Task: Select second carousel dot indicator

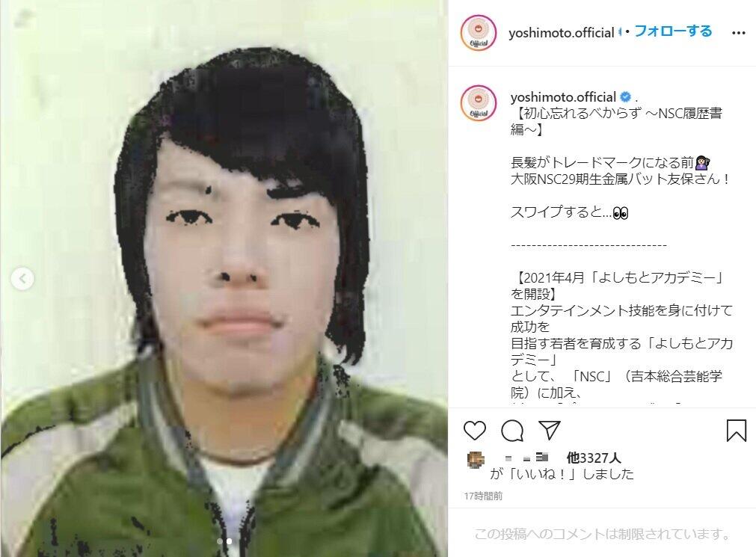Action: coord(229,541)
